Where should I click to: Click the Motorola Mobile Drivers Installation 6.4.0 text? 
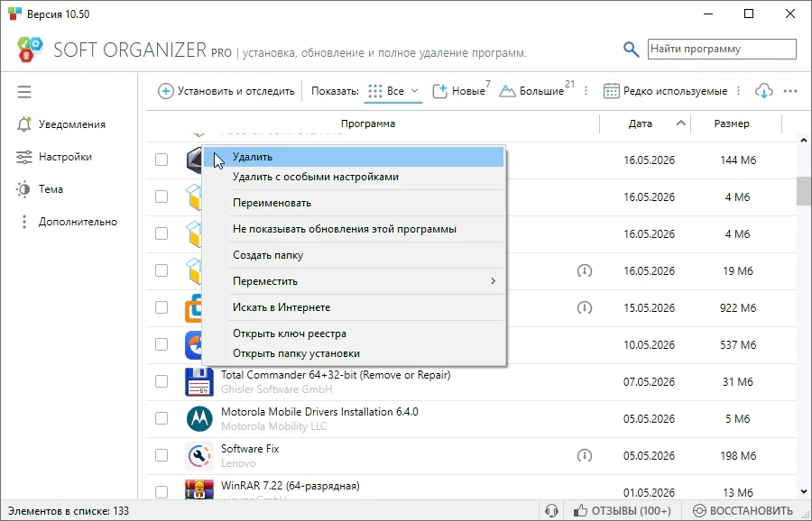click(319, 412)
